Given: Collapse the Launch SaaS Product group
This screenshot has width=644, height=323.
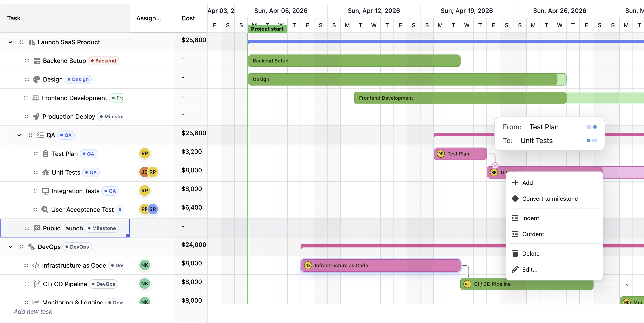Looking at the screenshot, I should click(10, 42).
